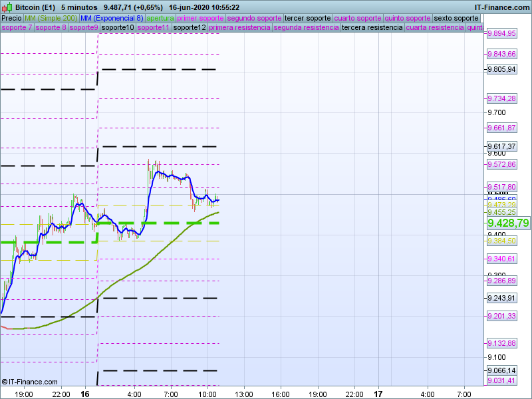Image resolution: width=532 pixels, height=399 pixels.
Task: Click the yellow 9.384,50 price tag
Action: 501,241
